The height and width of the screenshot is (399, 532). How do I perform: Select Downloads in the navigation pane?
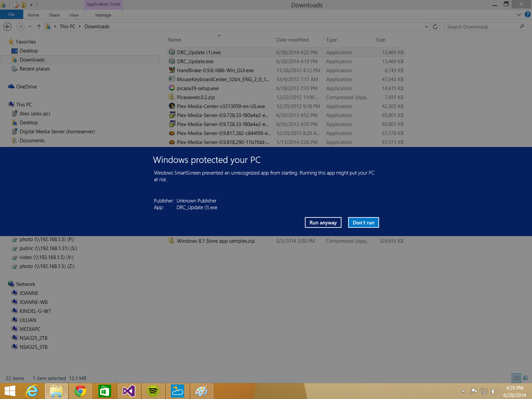[x=80, y=60]
